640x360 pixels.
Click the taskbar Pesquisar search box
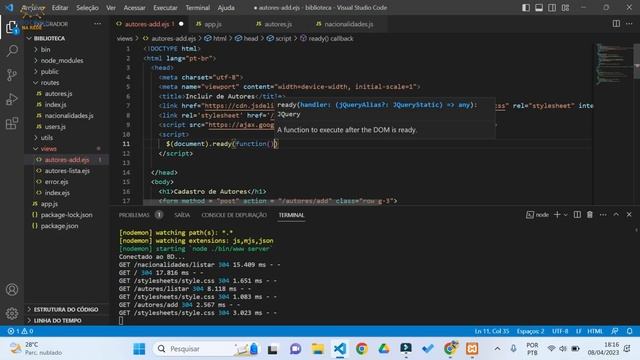coord(206,349)
